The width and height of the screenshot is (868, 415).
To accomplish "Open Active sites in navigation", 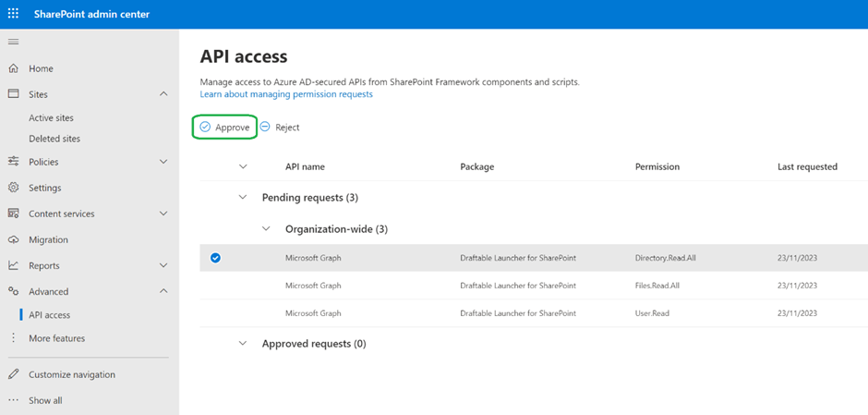I will pyautogui.click(x=51, y=118).
